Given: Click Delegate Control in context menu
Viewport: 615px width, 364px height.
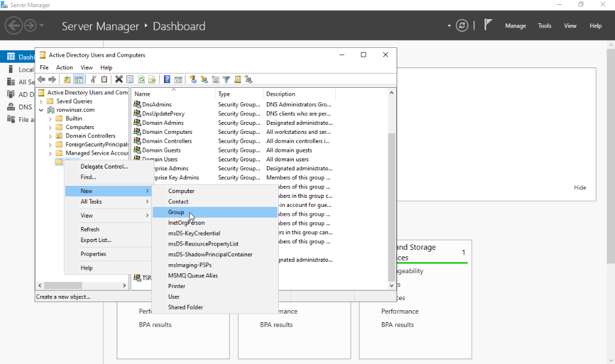Looking at the screenshot, I should 104,167.
